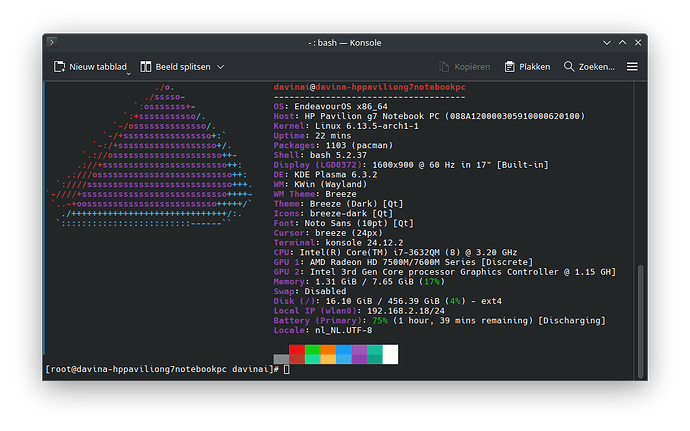
Task: Click the 'konsole 24.12.2' terminal value
Action: 364,243
